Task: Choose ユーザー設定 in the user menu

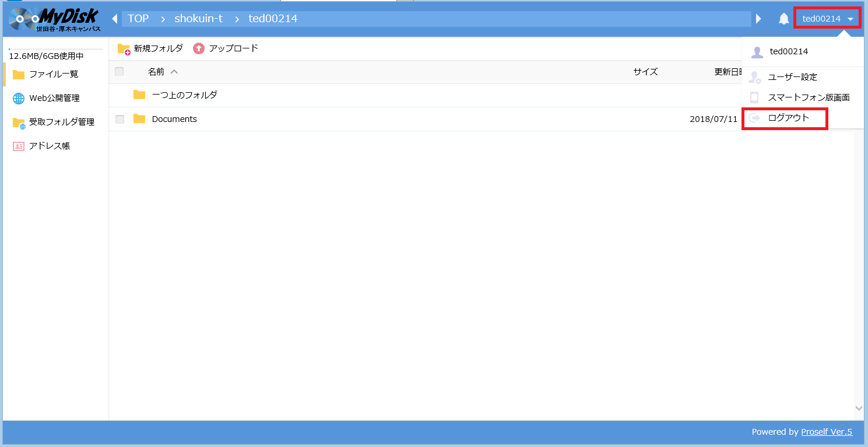Action: click(x=792, y=77)
